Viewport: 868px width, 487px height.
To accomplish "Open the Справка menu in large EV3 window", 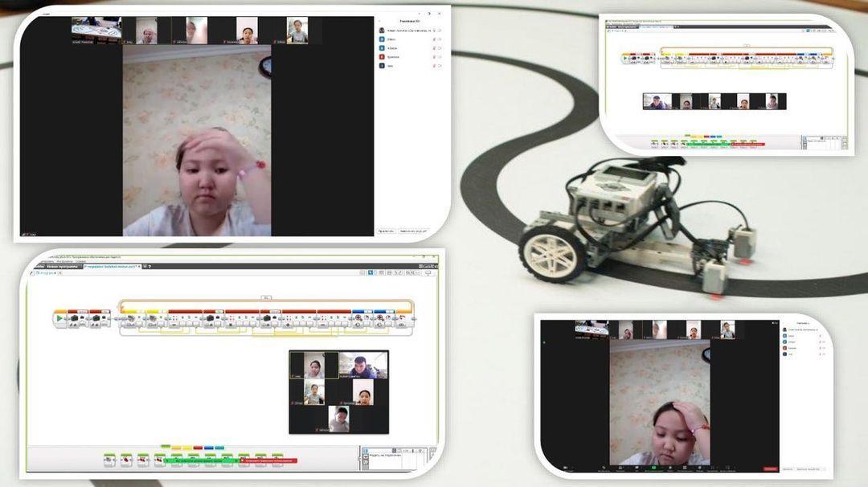I will [x=81, y=261].
